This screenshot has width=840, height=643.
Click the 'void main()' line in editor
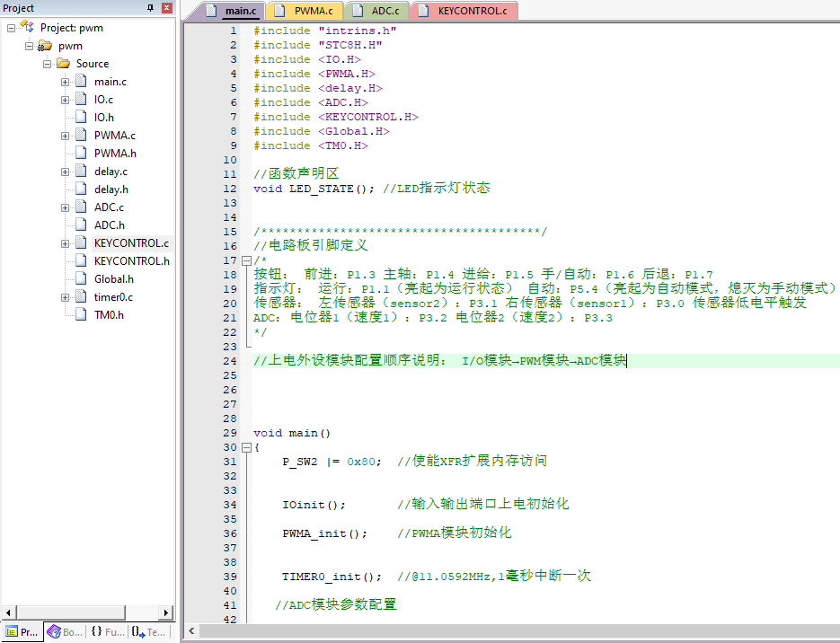(292, 433)
